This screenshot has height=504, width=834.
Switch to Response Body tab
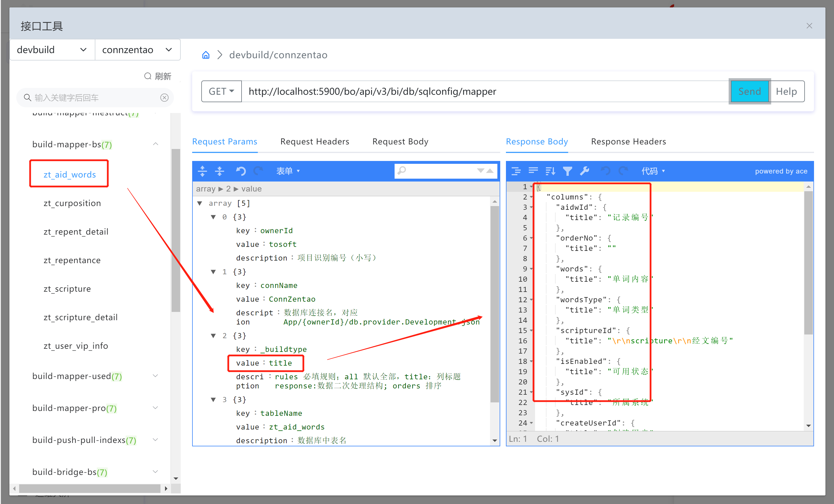(x=537, y=141)
